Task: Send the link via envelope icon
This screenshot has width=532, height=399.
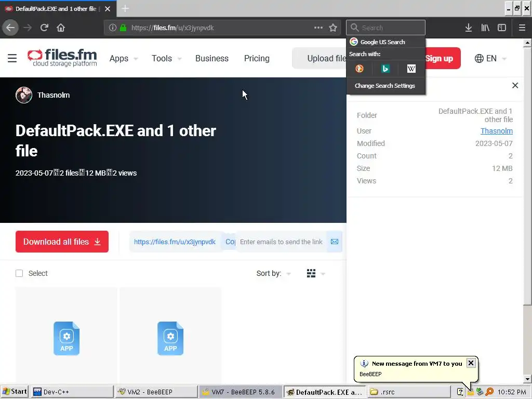Action: [335, 242]
